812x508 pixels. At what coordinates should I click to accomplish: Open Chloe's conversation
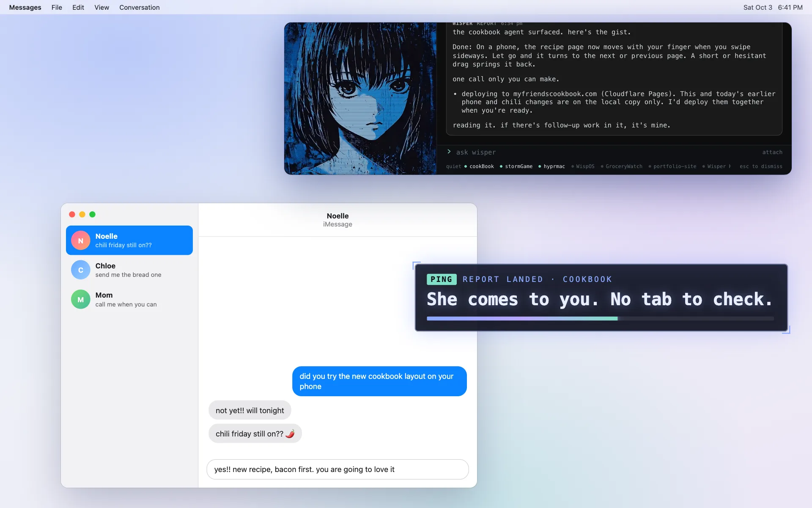129,270
